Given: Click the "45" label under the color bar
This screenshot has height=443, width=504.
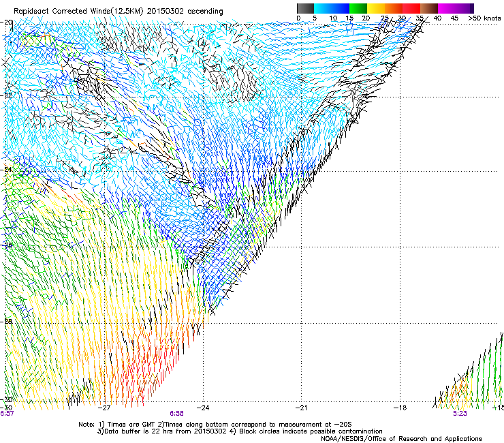Looking at the screenshot, I should coord(454,18).
